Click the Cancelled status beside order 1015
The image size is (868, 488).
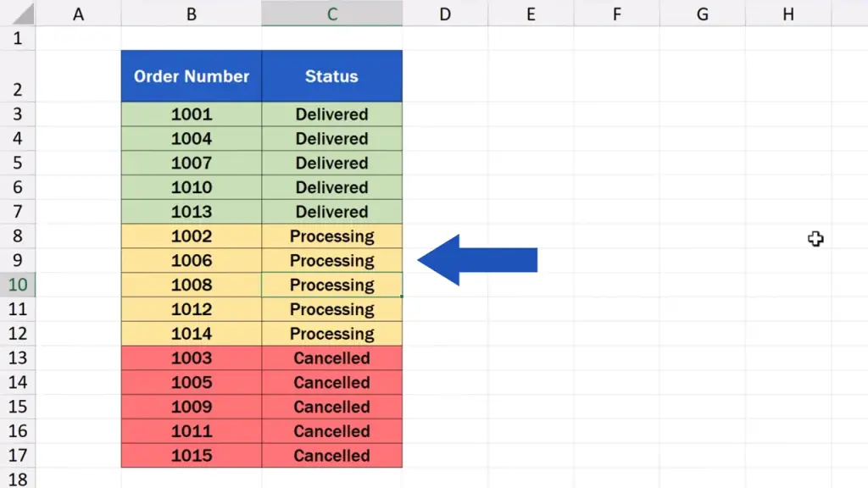(331, 456)
